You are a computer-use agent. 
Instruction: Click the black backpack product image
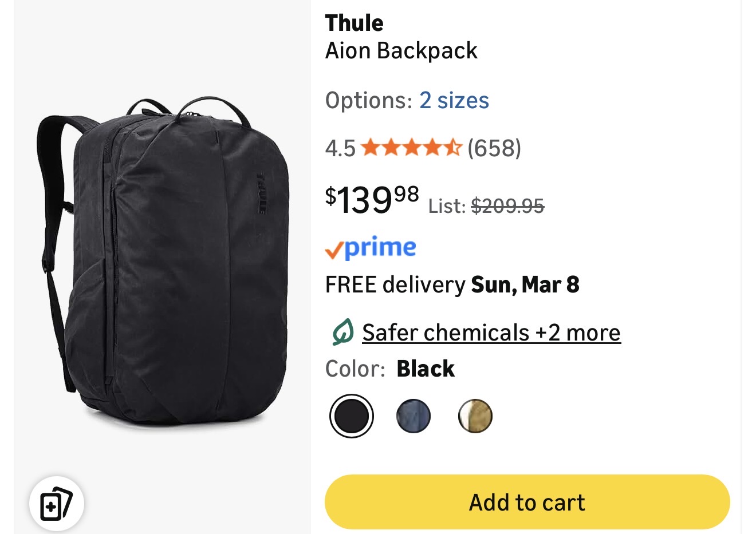[164, 263]
